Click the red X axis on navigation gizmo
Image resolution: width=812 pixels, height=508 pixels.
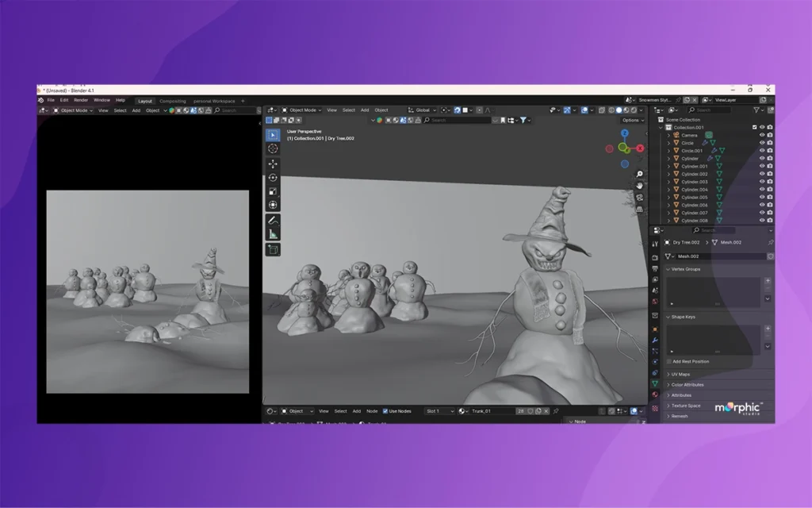click(640, 148)
